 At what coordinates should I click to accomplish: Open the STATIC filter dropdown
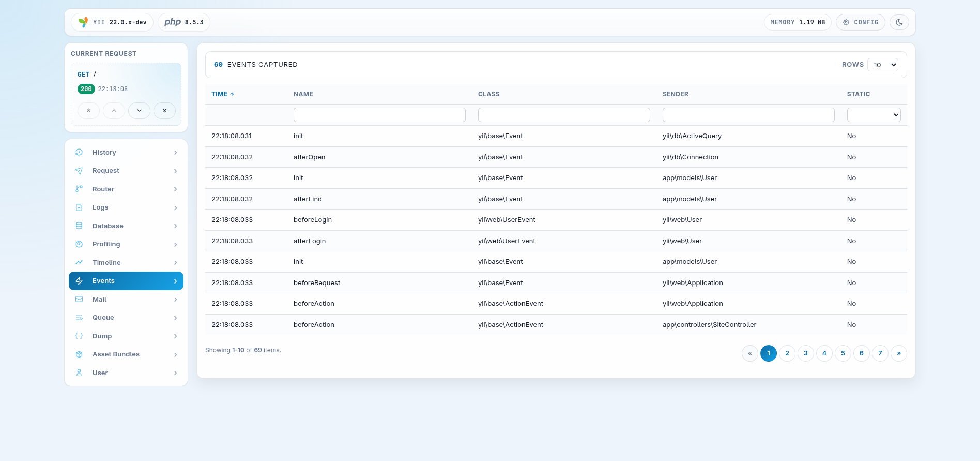[x=874, y=115]
